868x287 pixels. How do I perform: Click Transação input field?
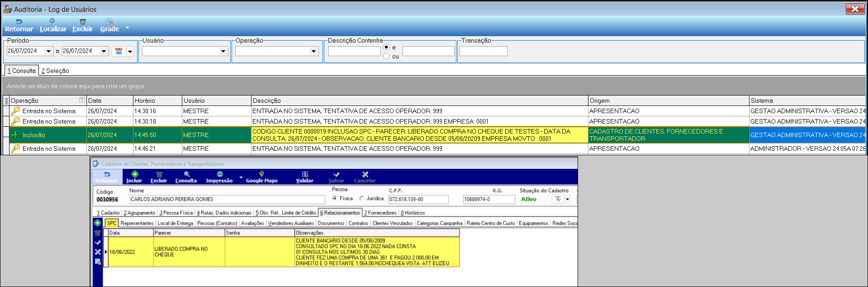click(x=483, y=51)
